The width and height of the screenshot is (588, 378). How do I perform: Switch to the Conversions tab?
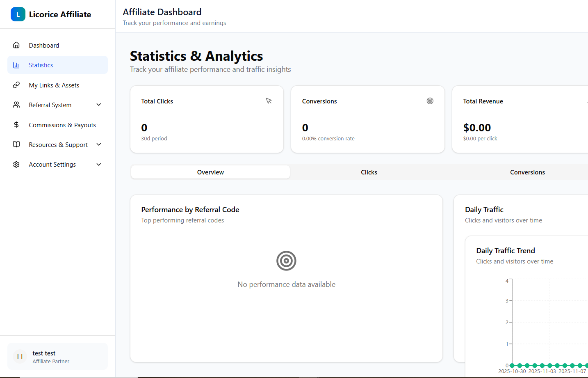pos(527,172)
